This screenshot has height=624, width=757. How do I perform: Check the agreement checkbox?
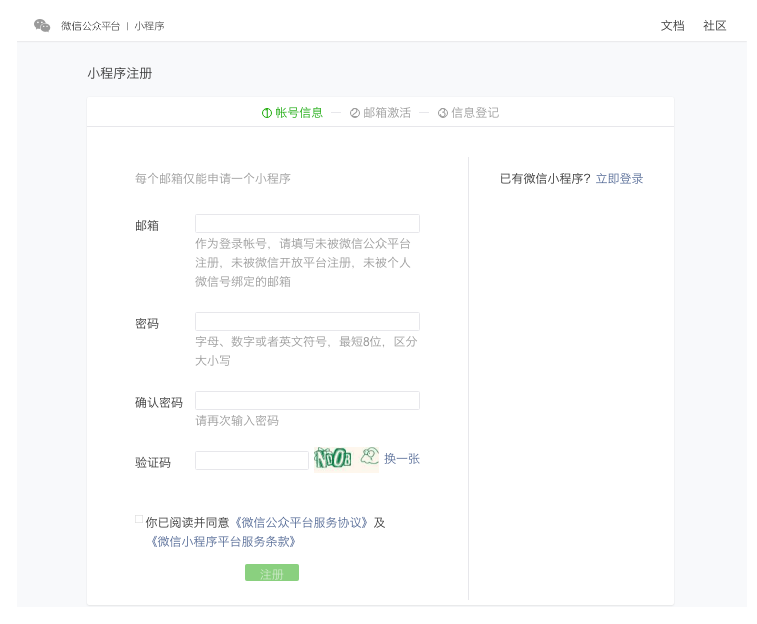(139, 519)
